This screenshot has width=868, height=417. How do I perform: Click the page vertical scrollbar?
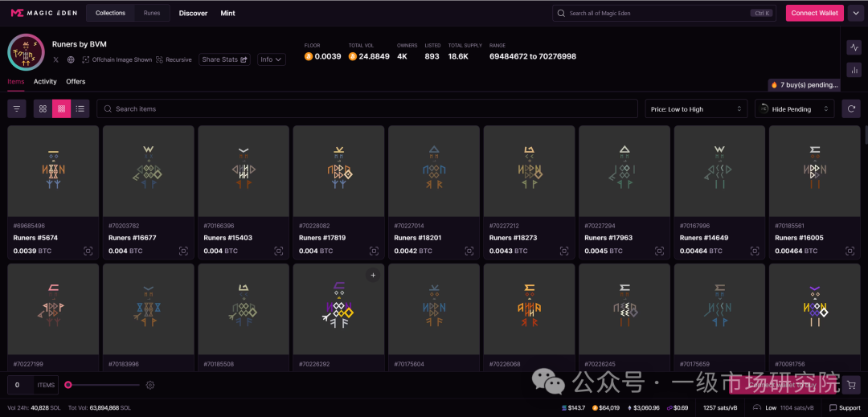(866, 134)
